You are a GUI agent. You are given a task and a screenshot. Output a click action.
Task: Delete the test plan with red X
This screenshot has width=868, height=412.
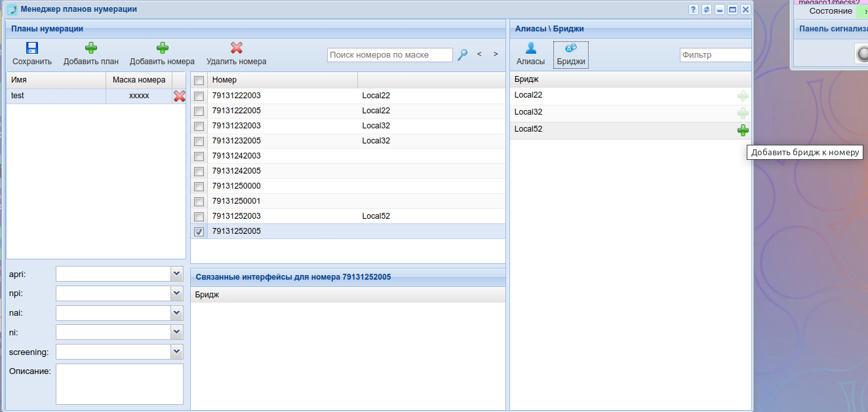[x=179, y=96]
